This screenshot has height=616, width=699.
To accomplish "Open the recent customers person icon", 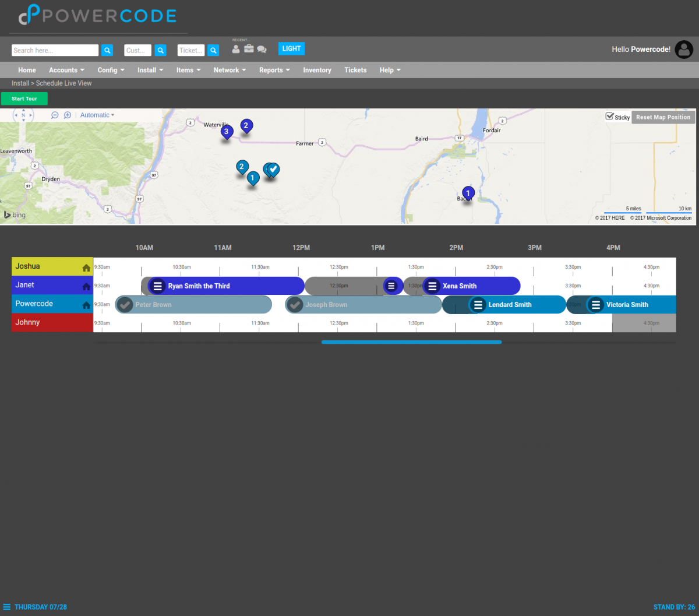I will pos(235,50).
